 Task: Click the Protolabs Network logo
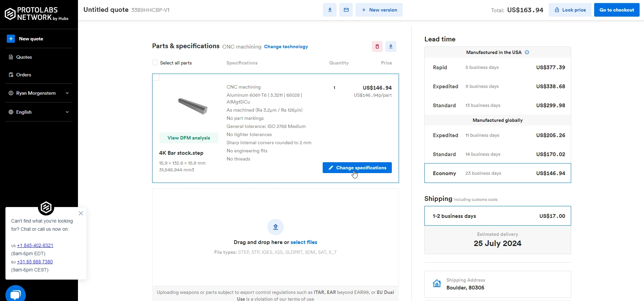pos(37,14)
